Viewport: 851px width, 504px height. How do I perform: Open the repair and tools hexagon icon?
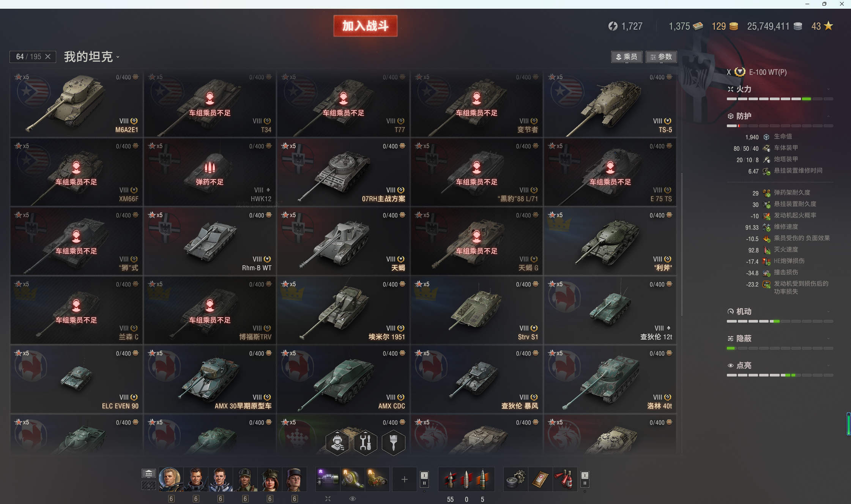point(366,443)
